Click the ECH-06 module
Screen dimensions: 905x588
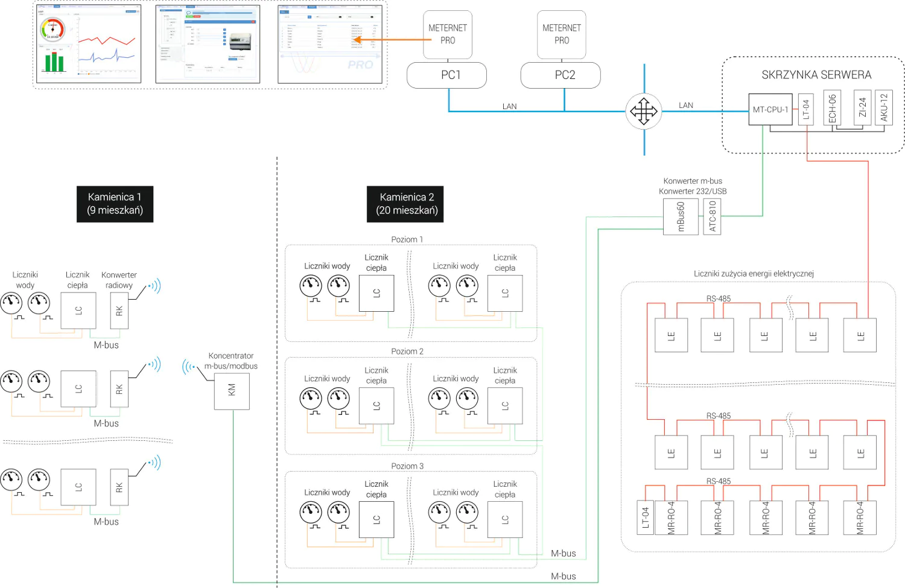[x=833, y=109]
